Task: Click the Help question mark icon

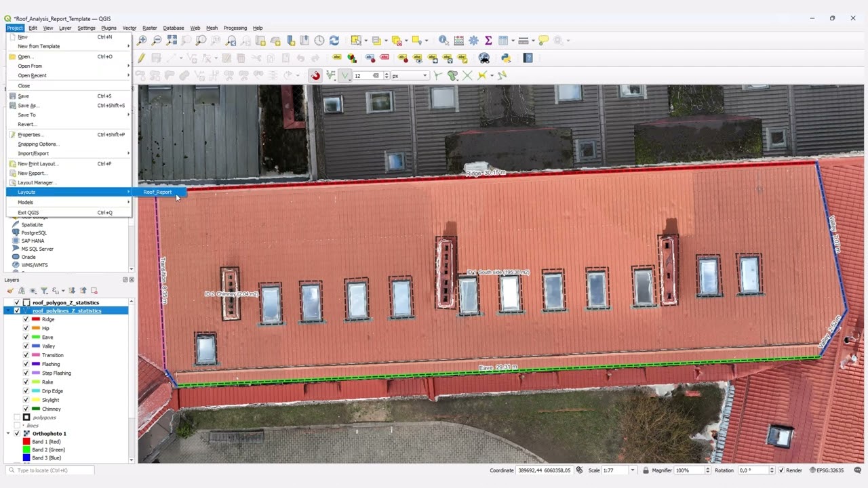Action: [x=528, y=58]
